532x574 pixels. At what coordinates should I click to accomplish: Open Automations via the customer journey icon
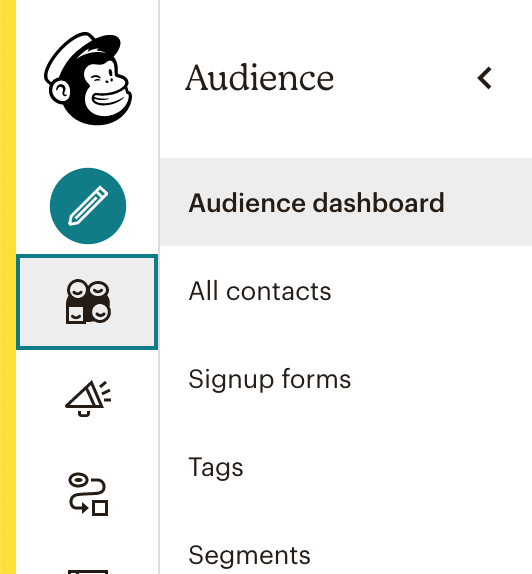88,494
